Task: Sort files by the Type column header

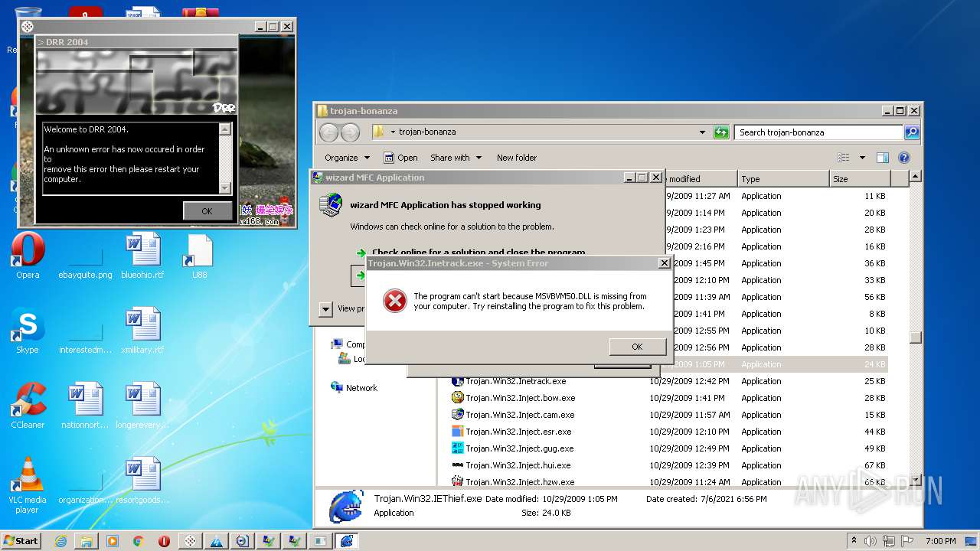Action: coord(782,179)
